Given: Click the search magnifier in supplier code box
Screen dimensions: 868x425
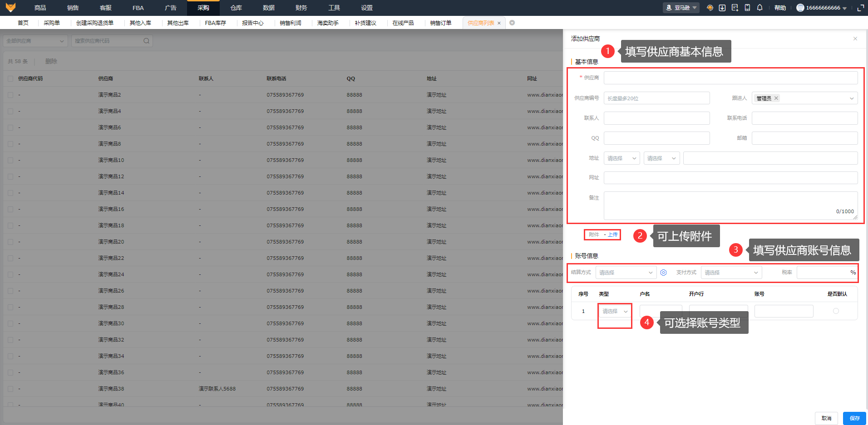Looking at the screenshot, I should click(146, 41).
